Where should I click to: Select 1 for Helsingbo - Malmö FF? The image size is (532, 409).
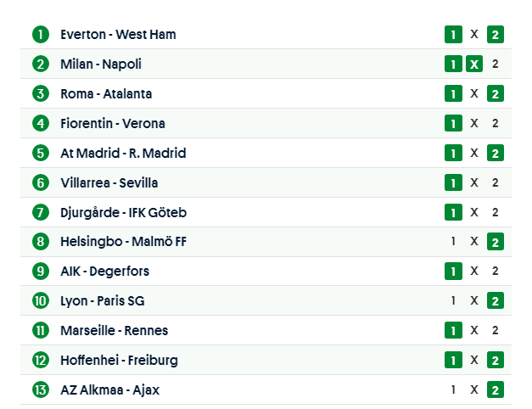[454, 242]
